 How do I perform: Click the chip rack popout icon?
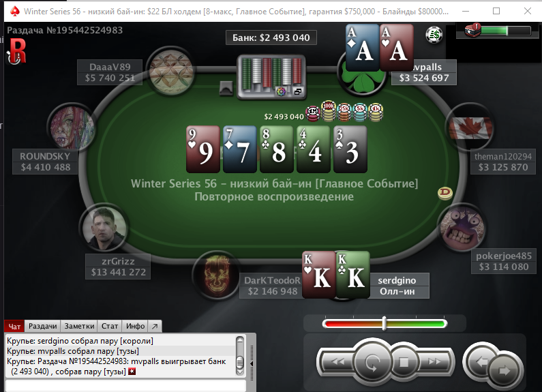point(298,91)
